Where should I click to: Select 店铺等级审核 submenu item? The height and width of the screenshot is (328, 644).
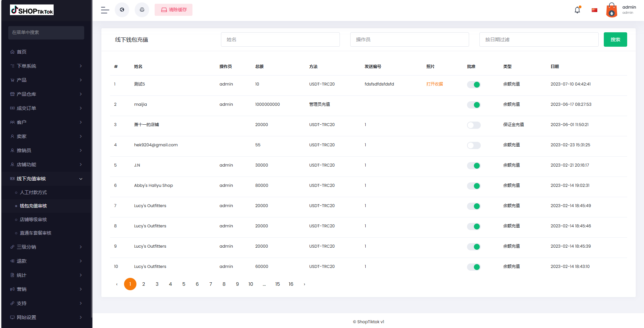tap(33, 219)
